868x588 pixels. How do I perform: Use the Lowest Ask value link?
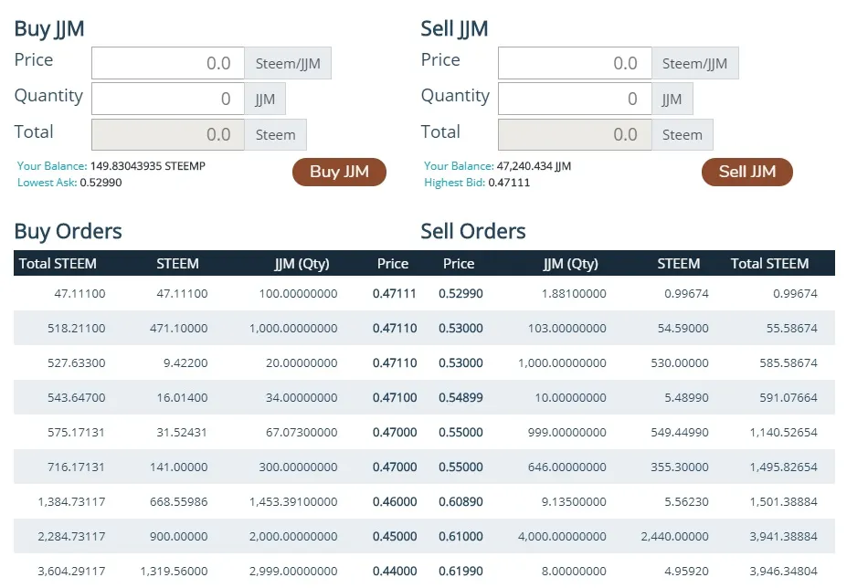pos(101,183)
